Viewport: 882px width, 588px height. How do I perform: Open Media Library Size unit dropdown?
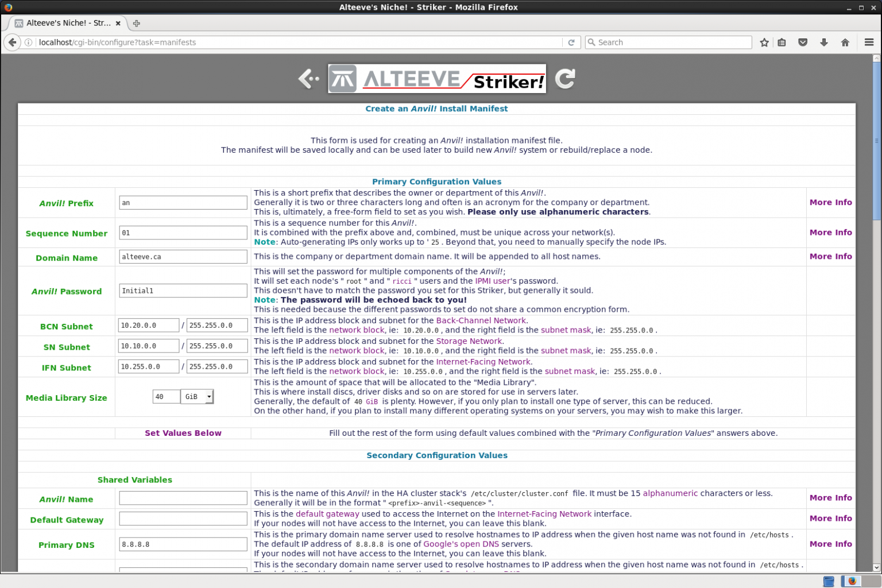coord(197,397)
